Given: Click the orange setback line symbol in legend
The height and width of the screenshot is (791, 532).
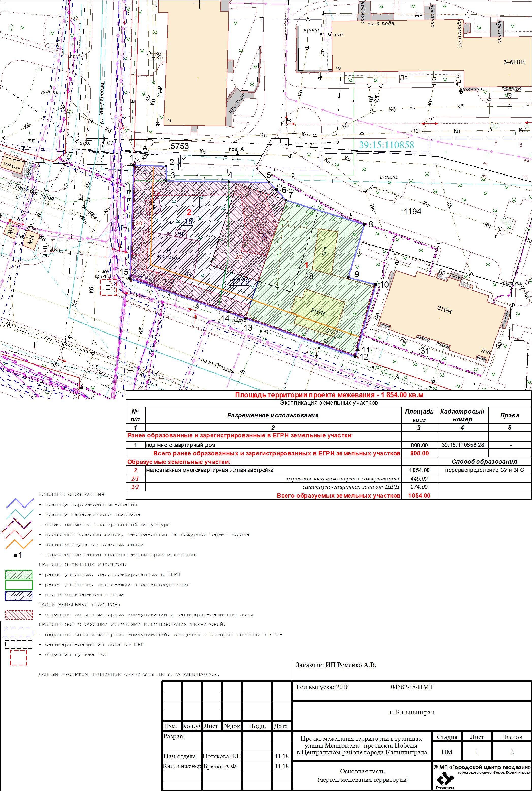Looking at the screenshot, I should click(x=19, y=544).
